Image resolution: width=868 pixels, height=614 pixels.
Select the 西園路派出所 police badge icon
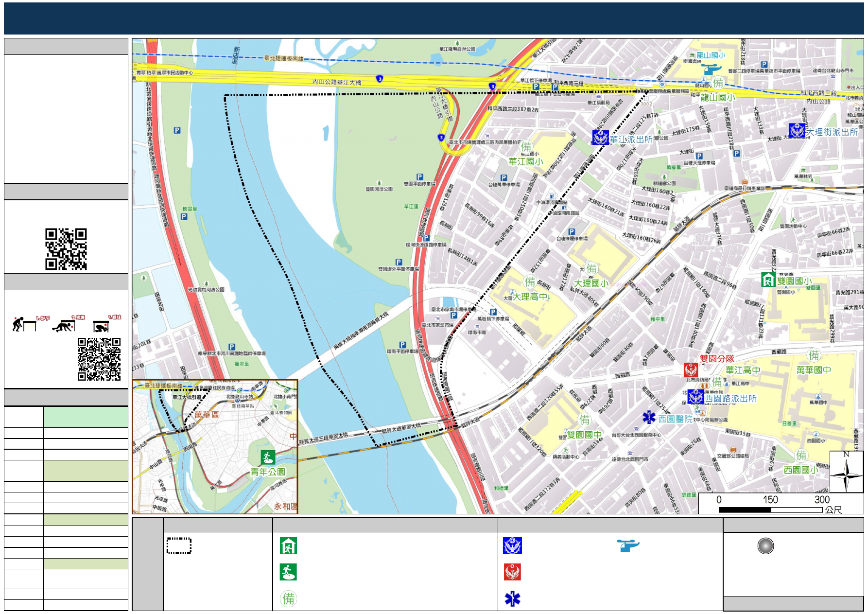click(x=696, y=397)
